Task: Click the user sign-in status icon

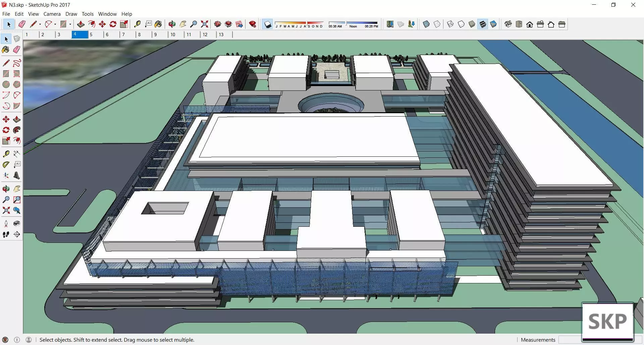Action: [x=29, y=340]
